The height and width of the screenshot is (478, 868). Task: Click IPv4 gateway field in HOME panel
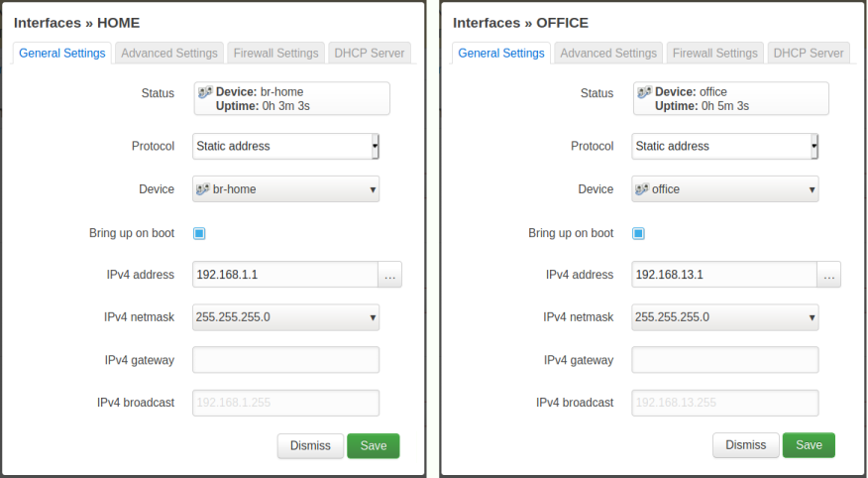285,360
